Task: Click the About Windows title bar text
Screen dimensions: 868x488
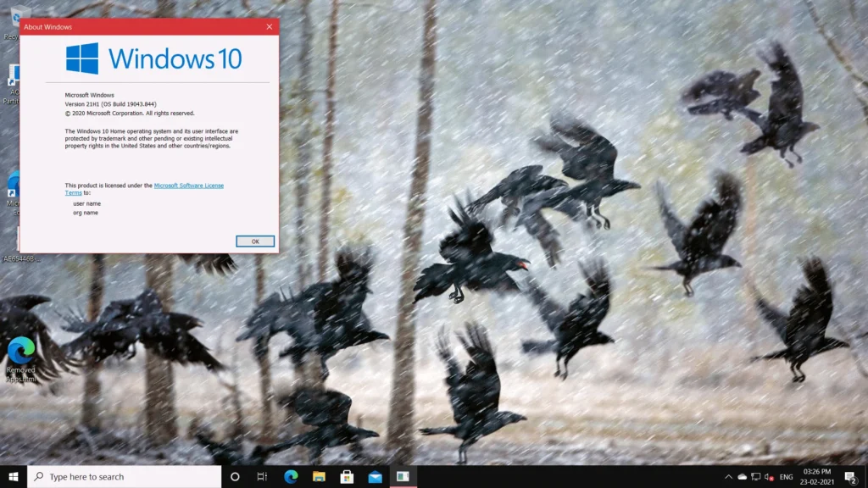Action: tap(47, 26)
